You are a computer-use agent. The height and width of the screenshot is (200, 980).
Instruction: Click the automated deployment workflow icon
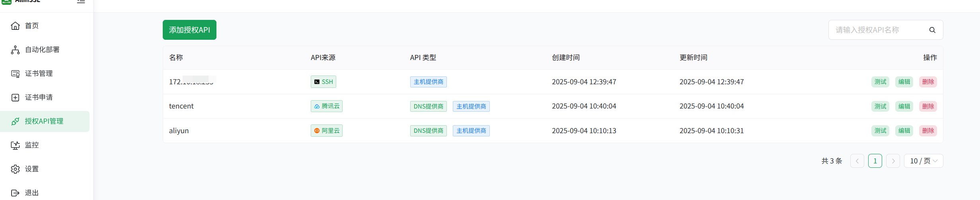click(15, 50)
